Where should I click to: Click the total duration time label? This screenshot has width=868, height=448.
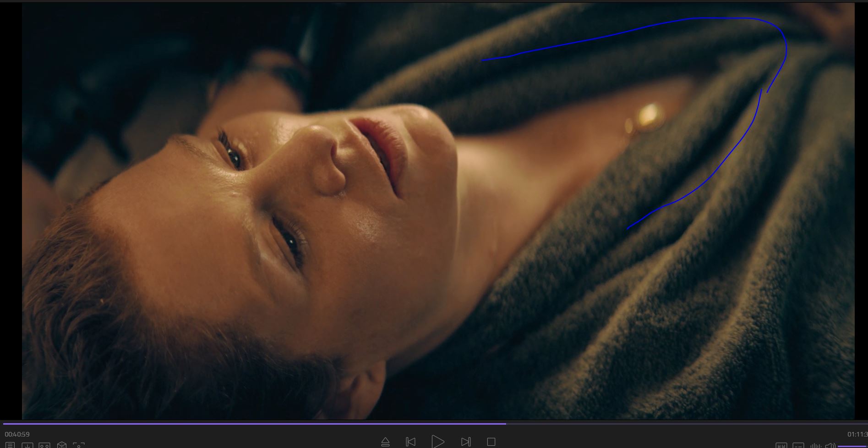click(x=857, y=434)
